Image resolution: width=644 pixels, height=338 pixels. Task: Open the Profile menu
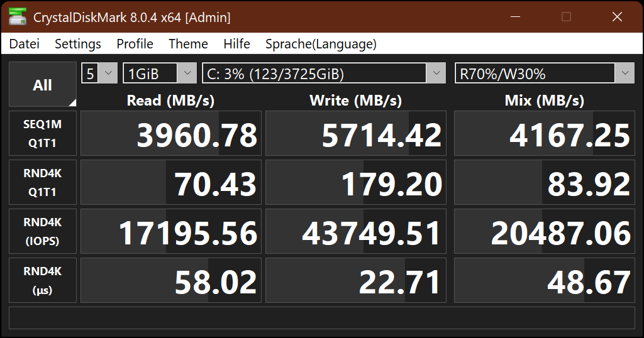pos(135,44)
